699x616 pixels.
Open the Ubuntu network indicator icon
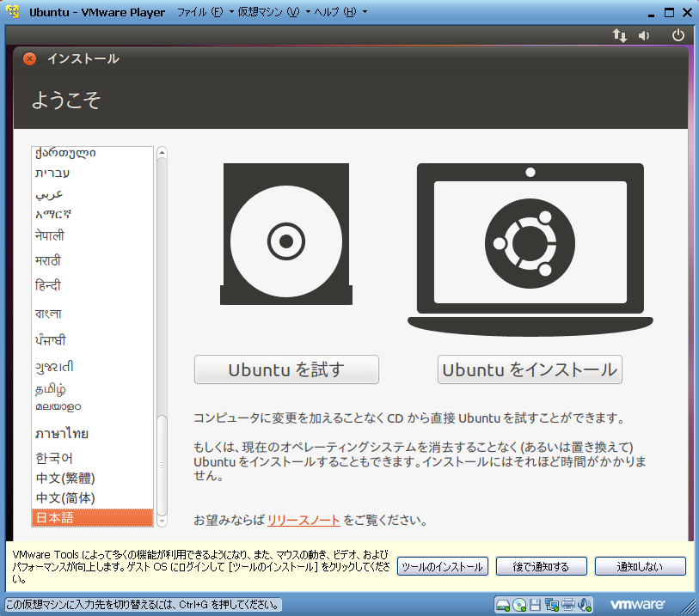coord(619,35)
